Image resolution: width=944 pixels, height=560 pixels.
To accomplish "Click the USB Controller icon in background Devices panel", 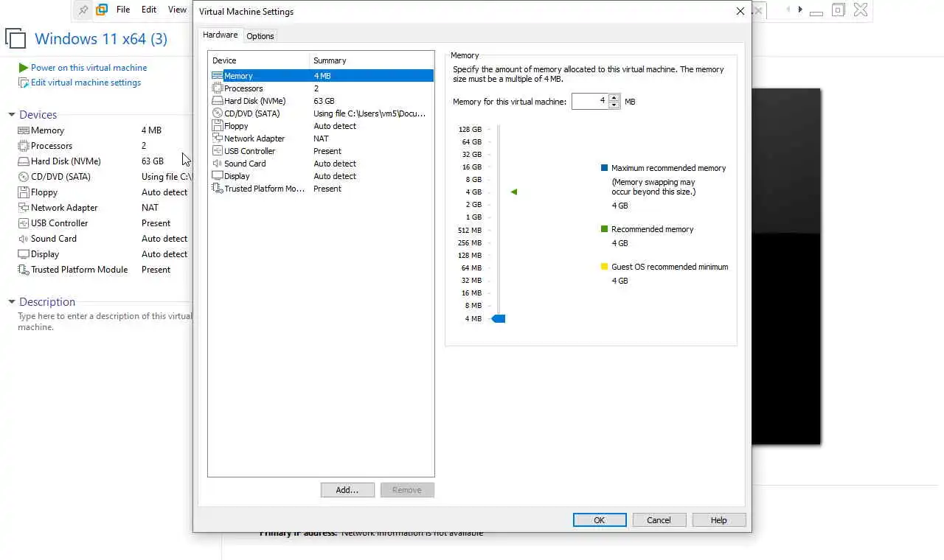I will [x=24, y=223].
